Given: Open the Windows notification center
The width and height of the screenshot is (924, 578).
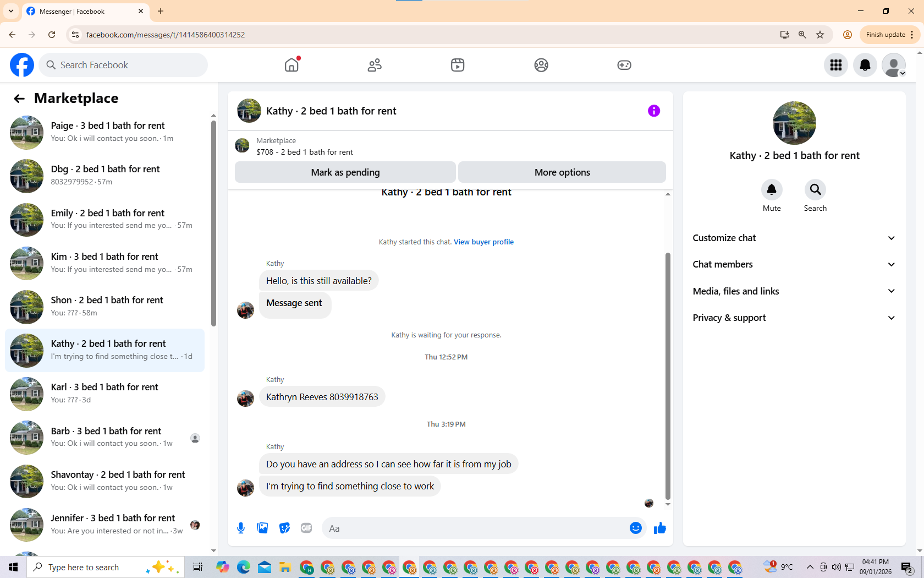Looking at the screenshot, I should click(x=908, y=567).
